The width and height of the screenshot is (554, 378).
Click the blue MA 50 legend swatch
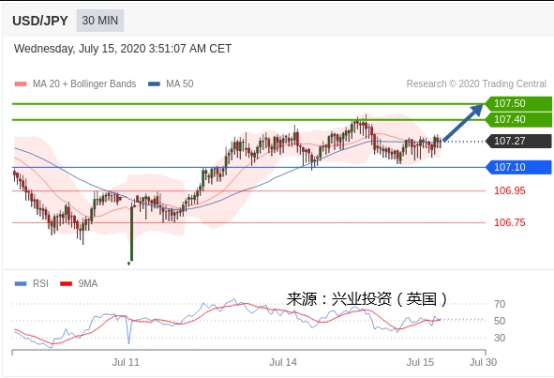point(154,84)
